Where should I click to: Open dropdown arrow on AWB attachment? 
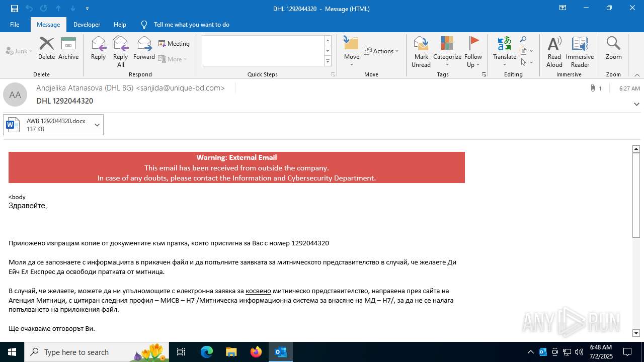point(97,125)
